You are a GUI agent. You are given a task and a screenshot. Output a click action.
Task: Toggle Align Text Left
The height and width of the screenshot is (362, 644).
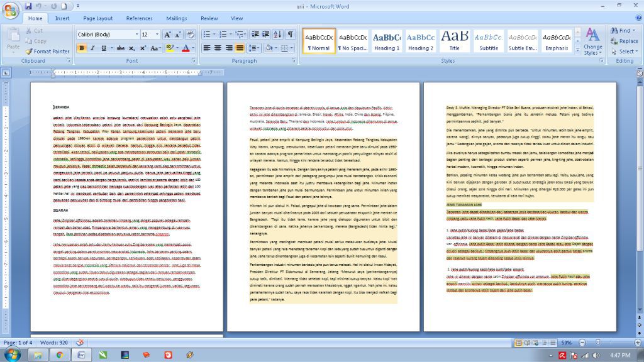206,48
